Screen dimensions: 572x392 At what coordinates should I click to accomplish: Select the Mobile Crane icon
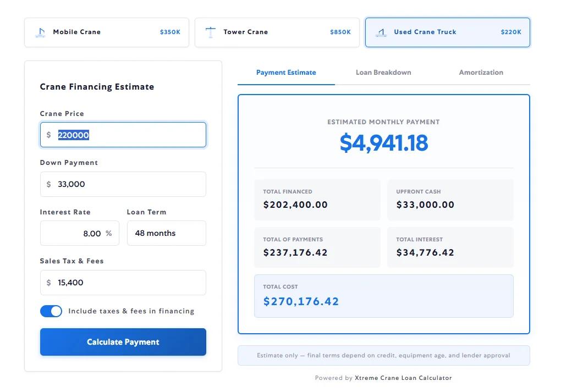pos(39,32)
